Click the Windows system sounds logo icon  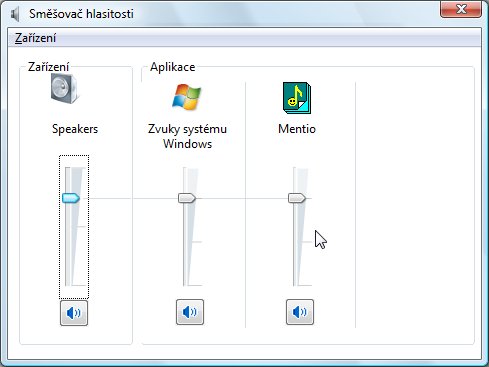click(x=187, y=97)
